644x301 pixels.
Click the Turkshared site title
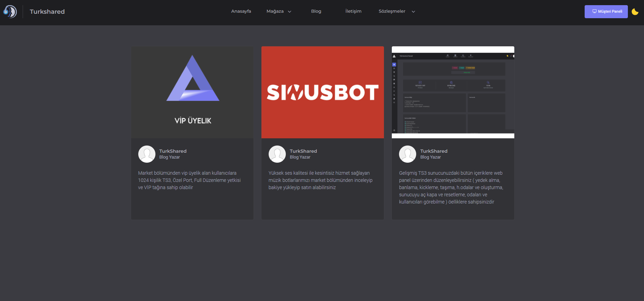(x=47, y=12)
